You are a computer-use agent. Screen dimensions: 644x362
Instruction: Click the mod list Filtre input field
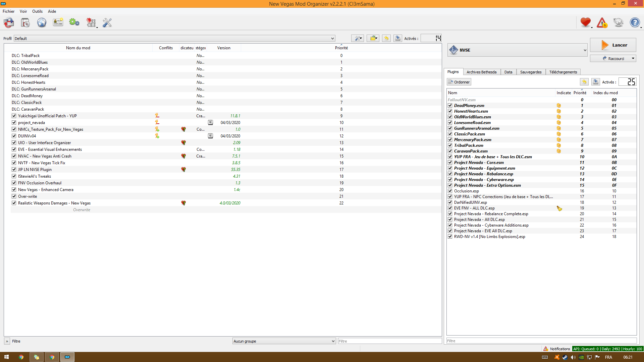click(x=390, y=341)
